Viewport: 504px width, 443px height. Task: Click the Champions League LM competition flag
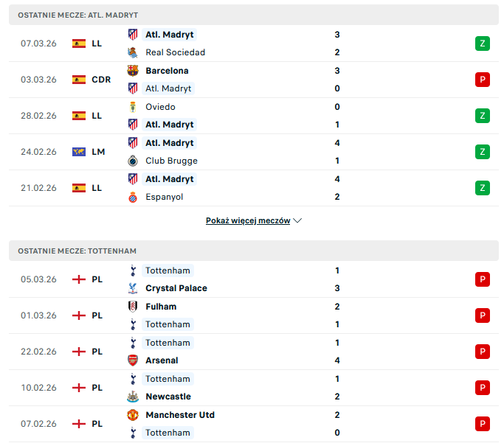point(79,152)
